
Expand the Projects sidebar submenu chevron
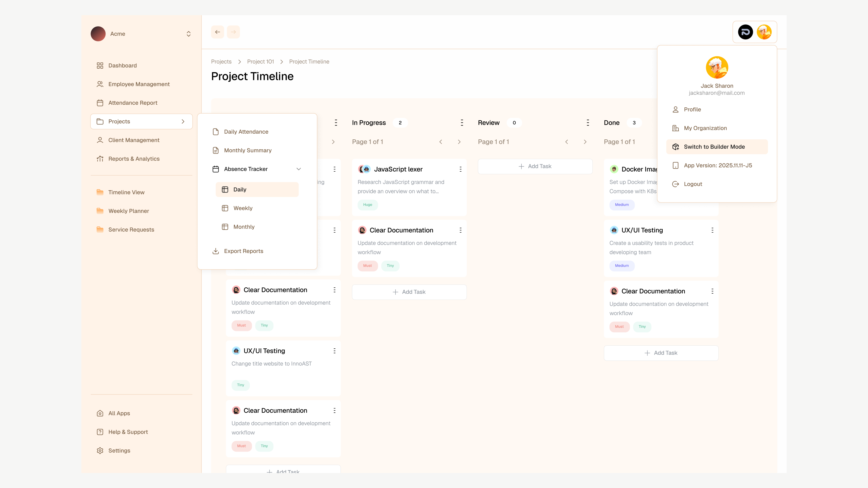183,121
